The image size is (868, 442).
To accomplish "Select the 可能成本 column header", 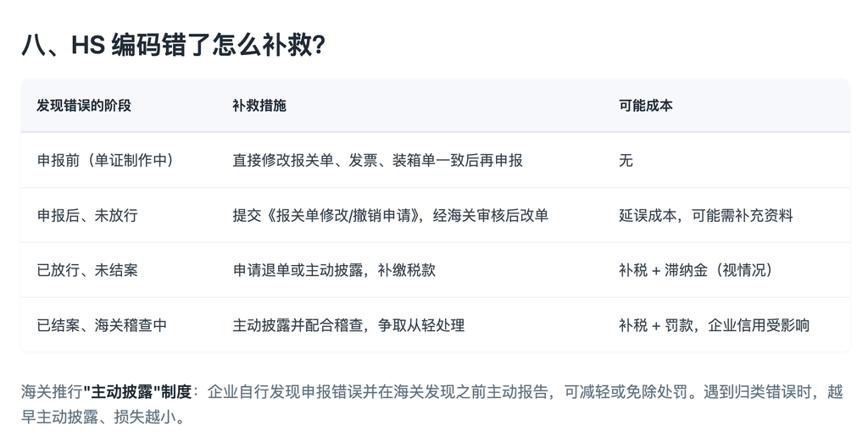I will [645, 106].
